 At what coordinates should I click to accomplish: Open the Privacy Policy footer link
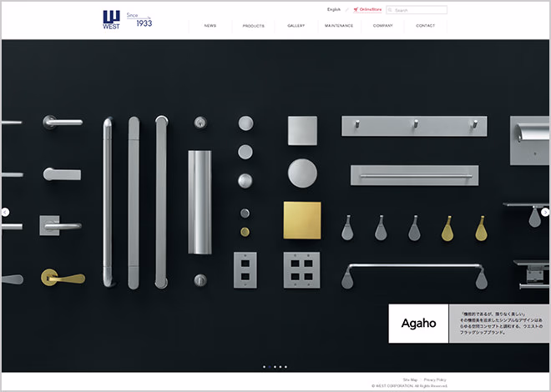coord(435,379)
